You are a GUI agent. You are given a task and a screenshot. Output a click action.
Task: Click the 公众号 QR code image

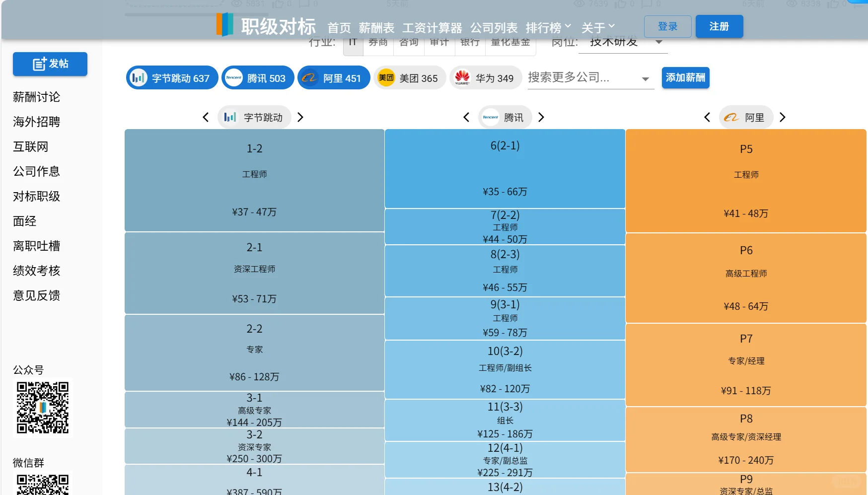tap(43, 408)
